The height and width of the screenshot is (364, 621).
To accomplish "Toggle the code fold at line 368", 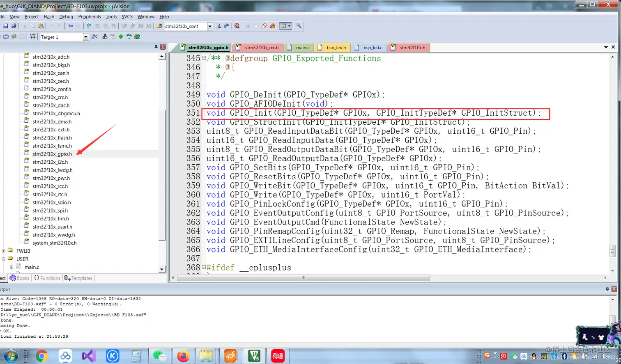I will pos(204,267).
